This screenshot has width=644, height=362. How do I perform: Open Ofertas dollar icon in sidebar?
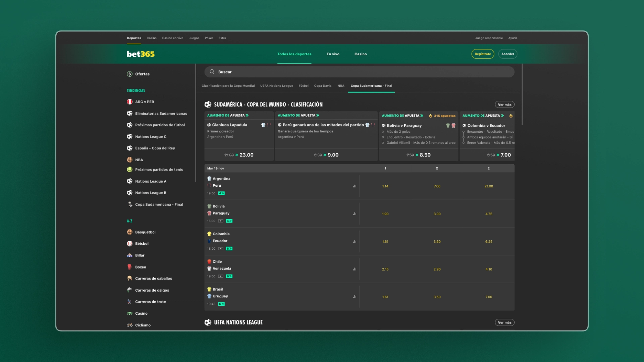click(x=129, y=74)
